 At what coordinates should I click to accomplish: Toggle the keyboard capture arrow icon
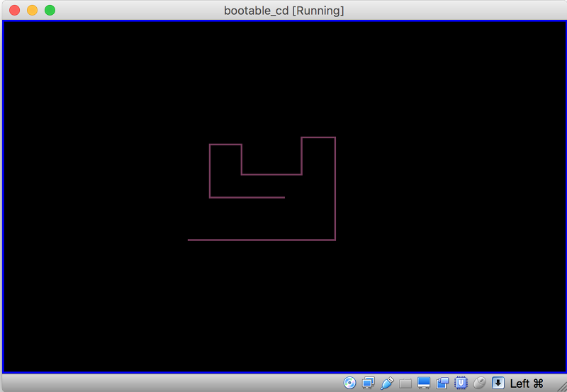pyautogui.click(x=498, y=383)
